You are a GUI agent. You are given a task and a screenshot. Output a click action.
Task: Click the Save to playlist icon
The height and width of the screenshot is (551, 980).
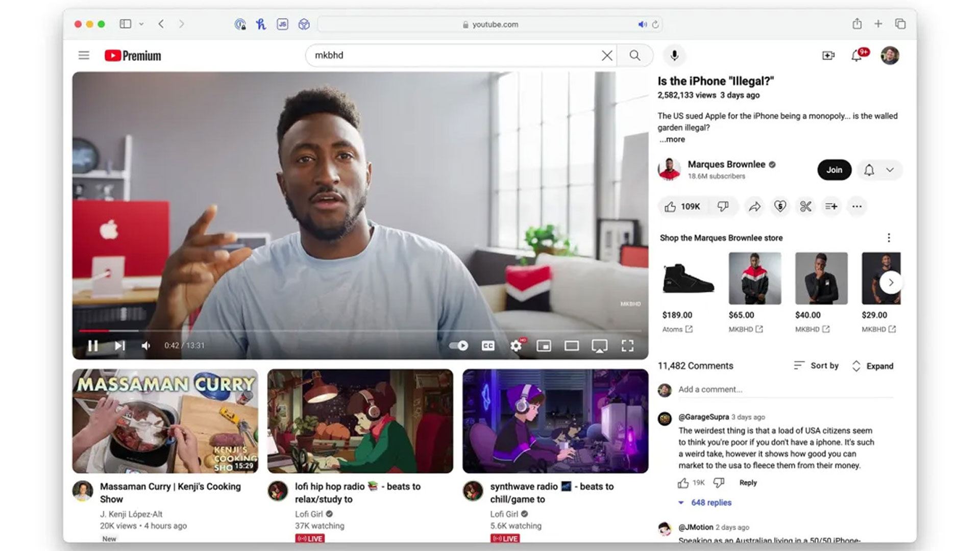click(x=831, y=206)
